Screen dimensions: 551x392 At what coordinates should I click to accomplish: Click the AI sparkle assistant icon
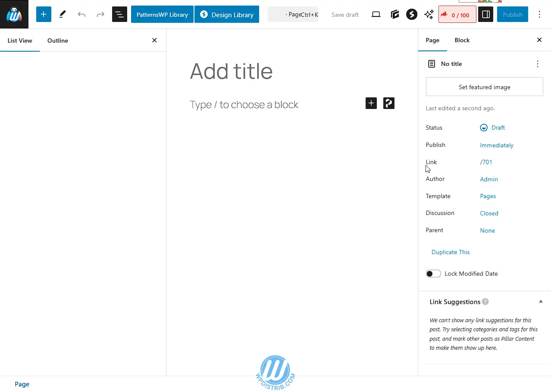[x=429, y=14]
